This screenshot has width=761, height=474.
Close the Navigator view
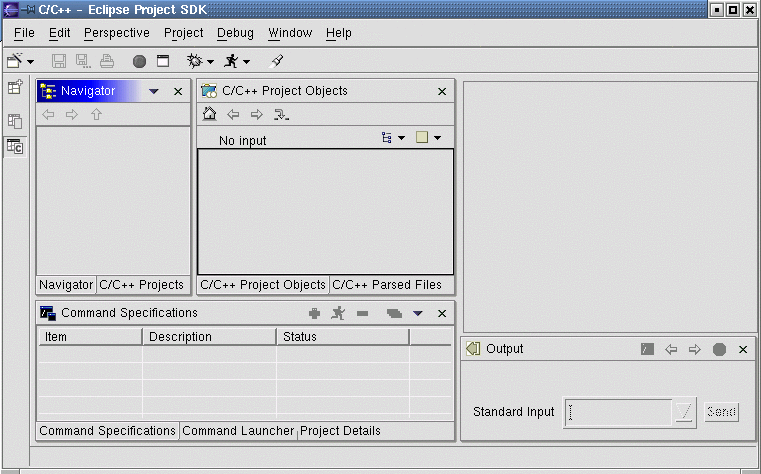pyautogui.click(x=178, y=91)
